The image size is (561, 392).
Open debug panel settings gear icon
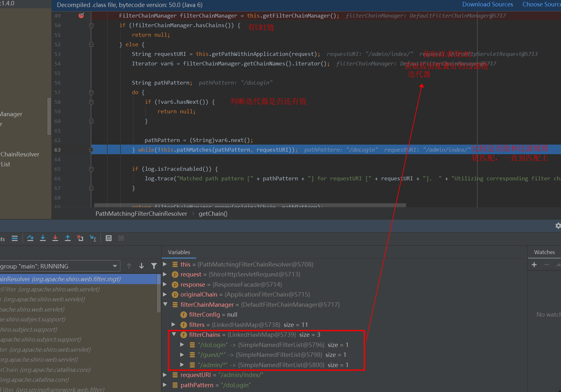point(558,226)
